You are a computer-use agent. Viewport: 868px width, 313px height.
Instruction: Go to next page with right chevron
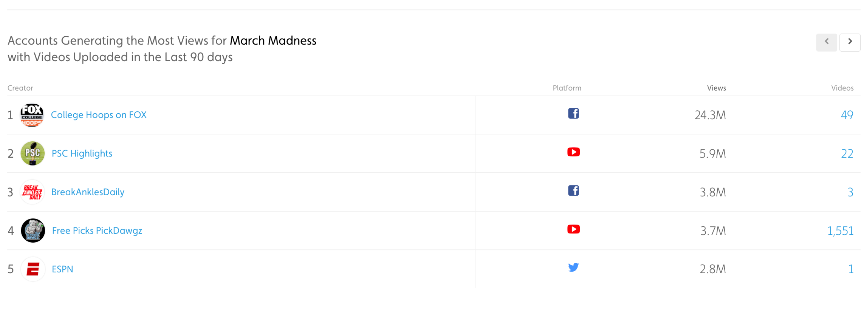point(849,42)
